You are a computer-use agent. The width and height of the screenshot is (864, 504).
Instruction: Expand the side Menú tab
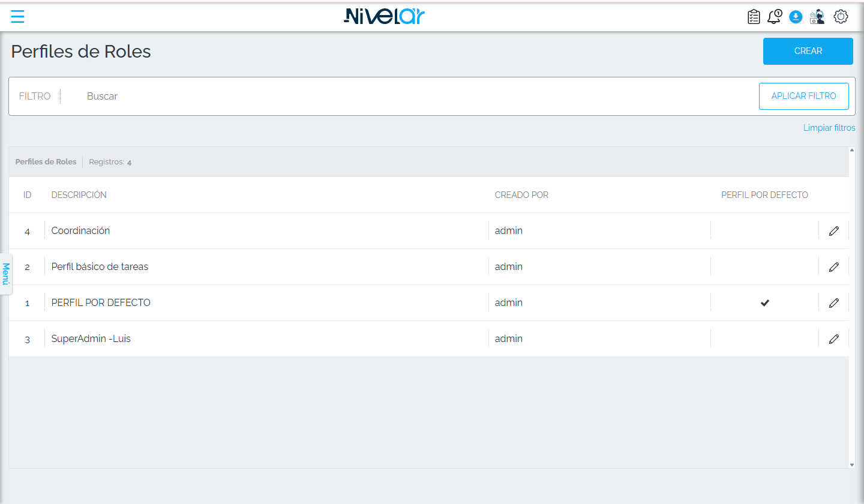tap(6, 274)
